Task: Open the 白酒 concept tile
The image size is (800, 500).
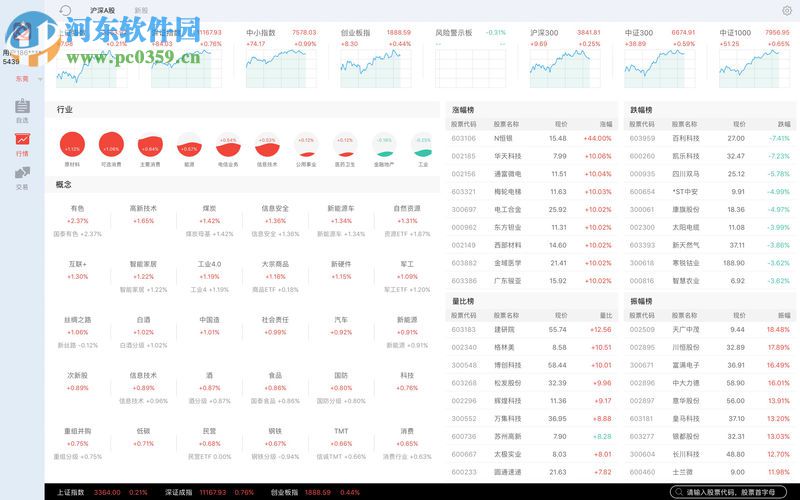Action: click(x=143, y=332)
